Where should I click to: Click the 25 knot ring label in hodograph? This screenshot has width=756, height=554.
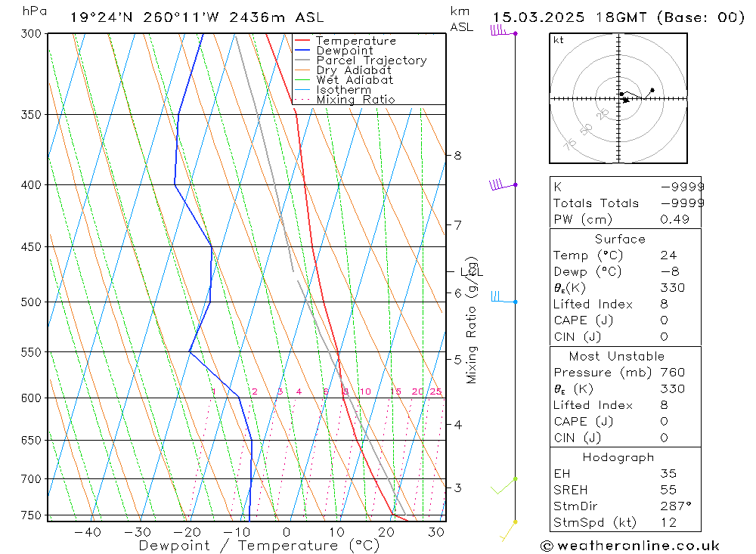[603, 114]
